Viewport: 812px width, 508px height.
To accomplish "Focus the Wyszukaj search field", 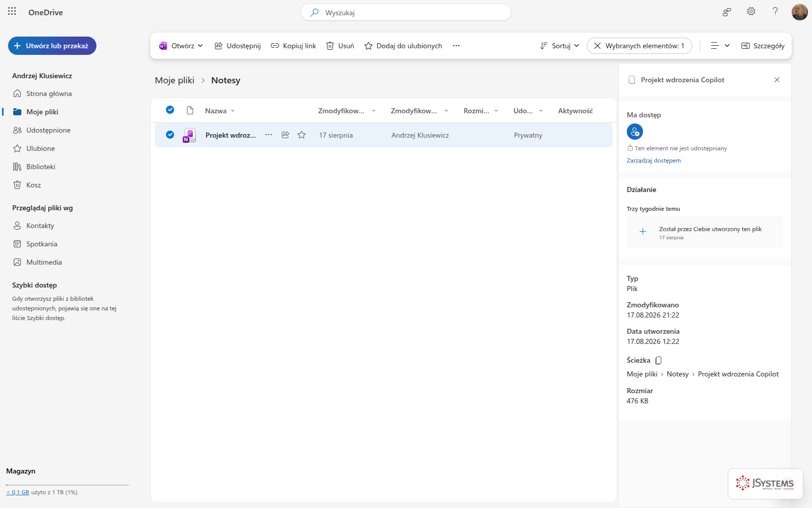I will 406,12.
